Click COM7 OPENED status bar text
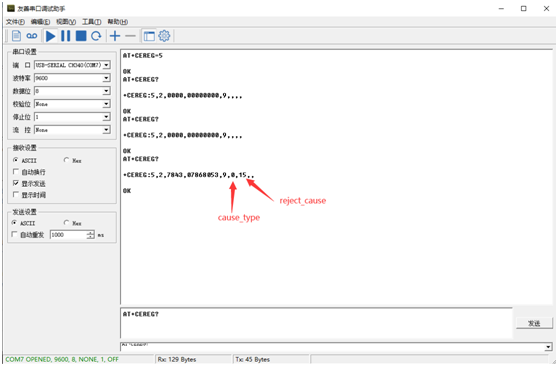The image size is (558, 366). [62, 359]
